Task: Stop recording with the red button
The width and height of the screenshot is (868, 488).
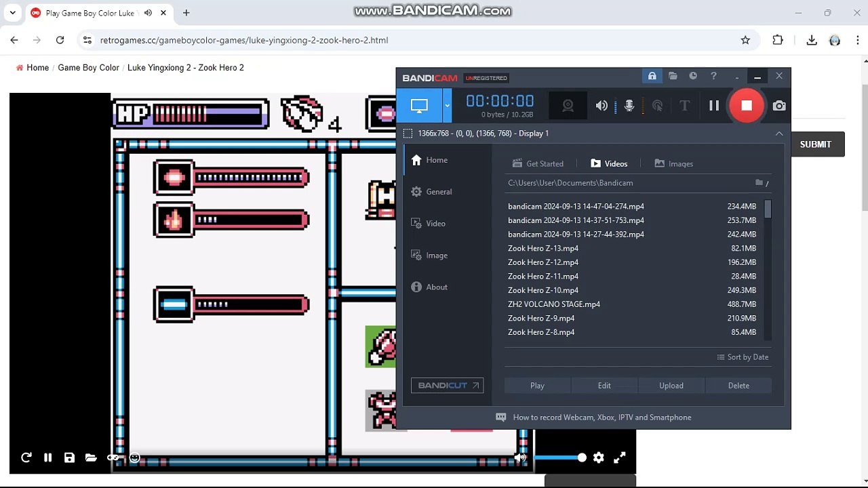Action: [x=747, y=106]
